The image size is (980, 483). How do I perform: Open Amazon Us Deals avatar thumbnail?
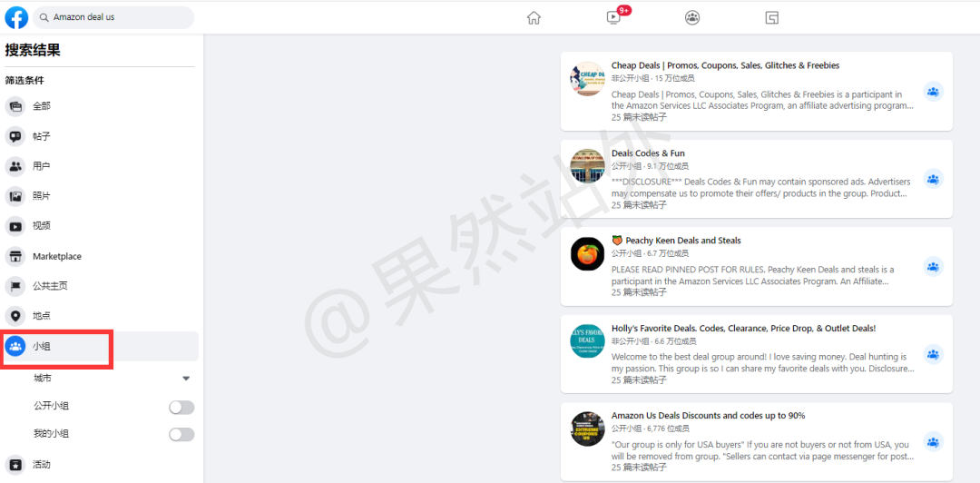pos(587,429)
